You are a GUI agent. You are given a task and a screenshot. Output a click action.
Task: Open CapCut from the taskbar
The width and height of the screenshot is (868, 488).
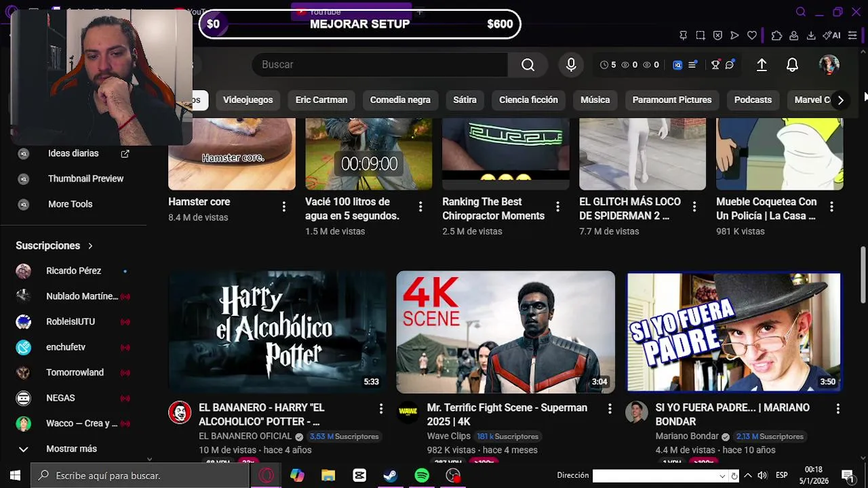click(359, 476)
